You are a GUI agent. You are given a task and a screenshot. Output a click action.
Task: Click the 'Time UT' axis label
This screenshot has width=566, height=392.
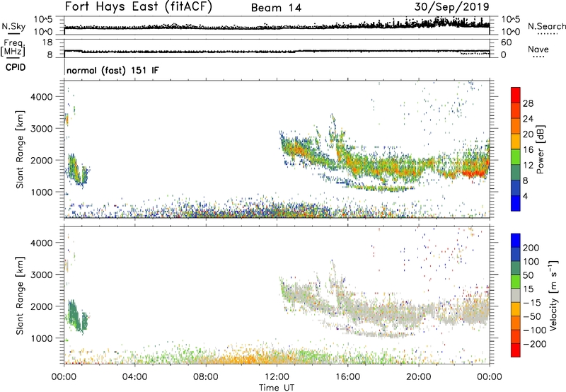pyautogui.click(x=277, y=388)
